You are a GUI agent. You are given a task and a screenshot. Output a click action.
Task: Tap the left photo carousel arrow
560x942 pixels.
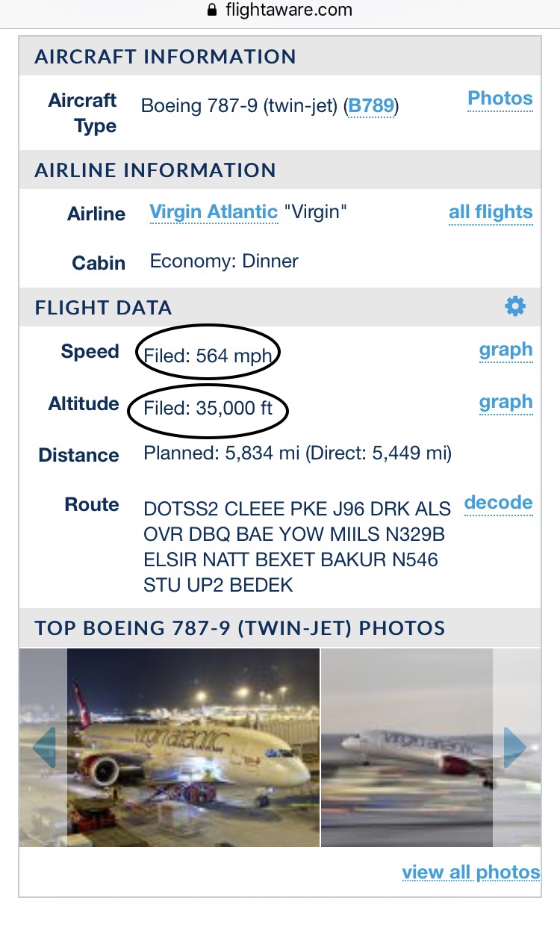(x=44, y=747)
